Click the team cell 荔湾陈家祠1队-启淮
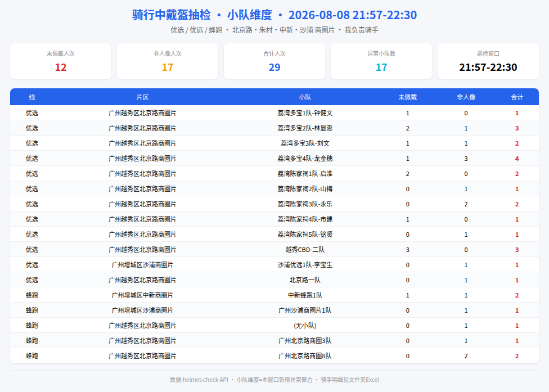 [305, 174]
